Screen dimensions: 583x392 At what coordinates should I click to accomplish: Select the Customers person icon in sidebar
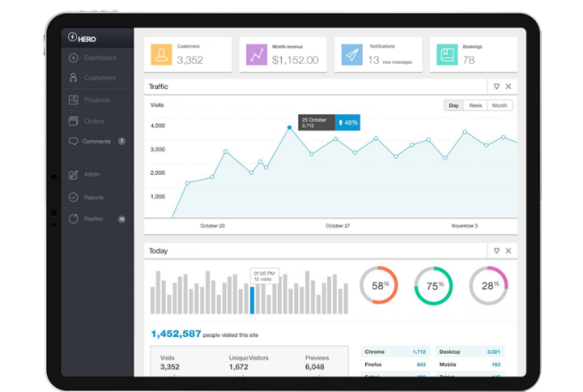(73, 78)
